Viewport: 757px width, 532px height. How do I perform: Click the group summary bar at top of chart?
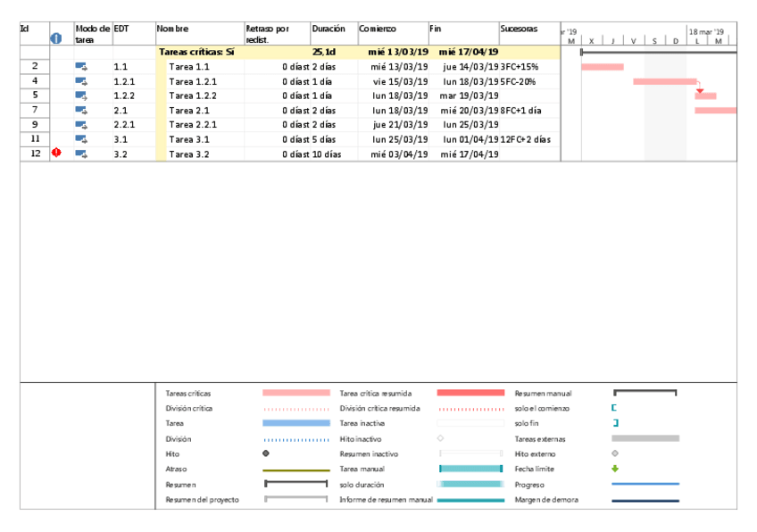[659, 52]
